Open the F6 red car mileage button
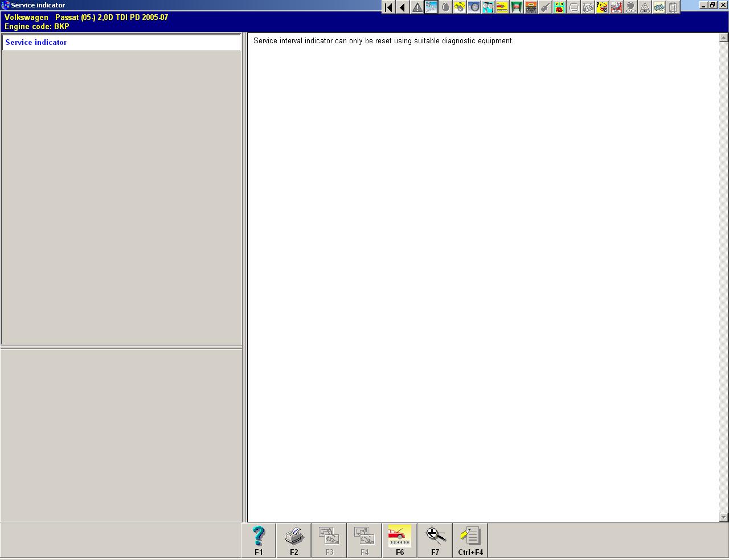The height and width of the screenshot is (560, 729). coord(400,541)
